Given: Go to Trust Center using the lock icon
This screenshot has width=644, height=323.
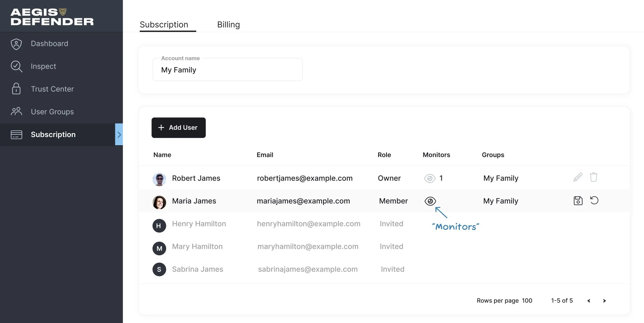Looking at the screenshot, I should click(x=16, y=89).
